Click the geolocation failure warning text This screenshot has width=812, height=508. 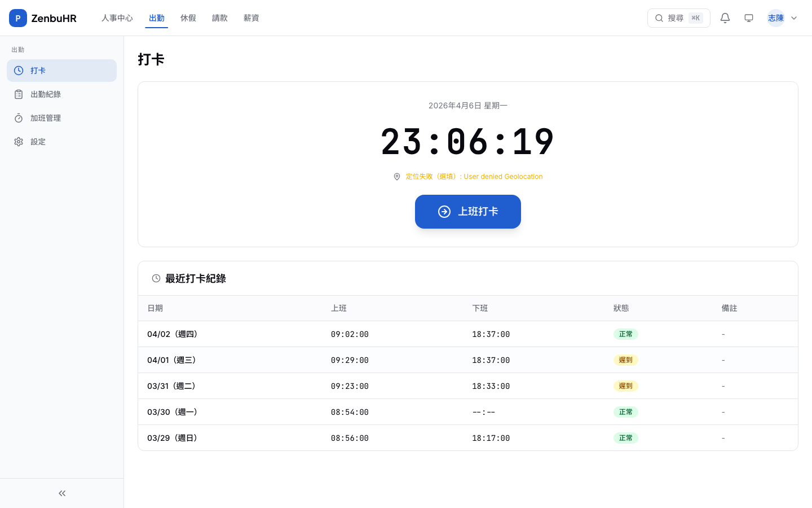(474, 177)
